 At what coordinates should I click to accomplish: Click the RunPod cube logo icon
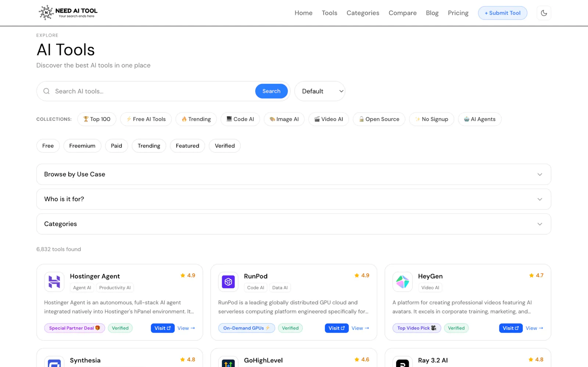(228, 282)
